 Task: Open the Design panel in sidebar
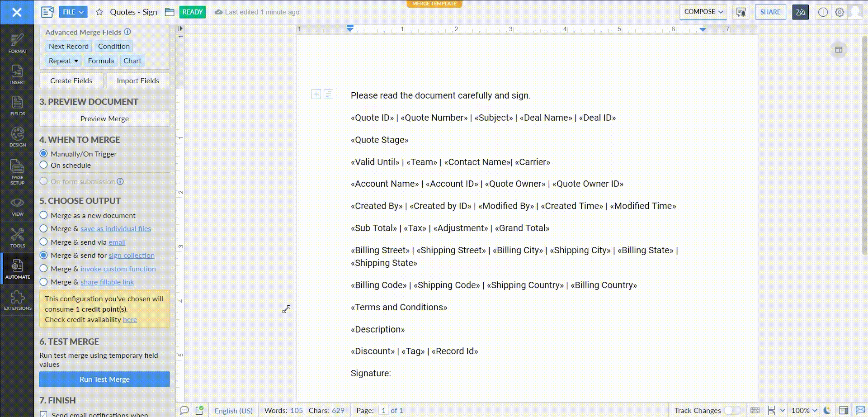pos(17,137)
